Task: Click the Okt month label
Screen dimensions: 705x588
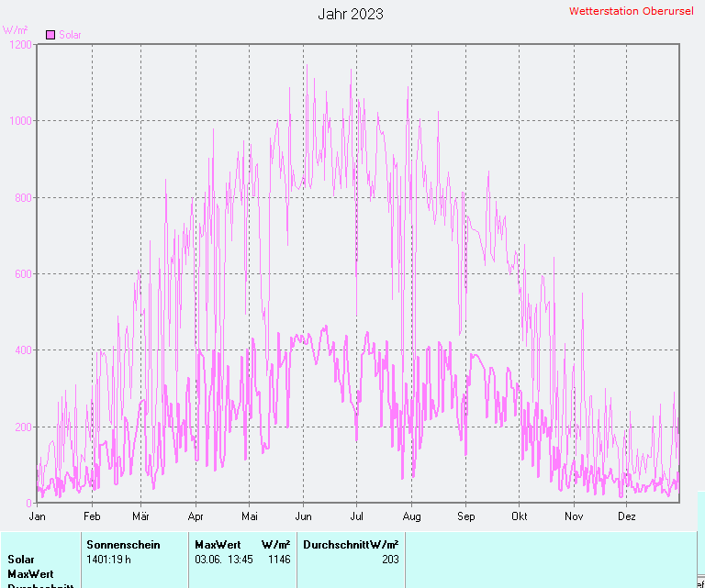Action: coord(520,516)
